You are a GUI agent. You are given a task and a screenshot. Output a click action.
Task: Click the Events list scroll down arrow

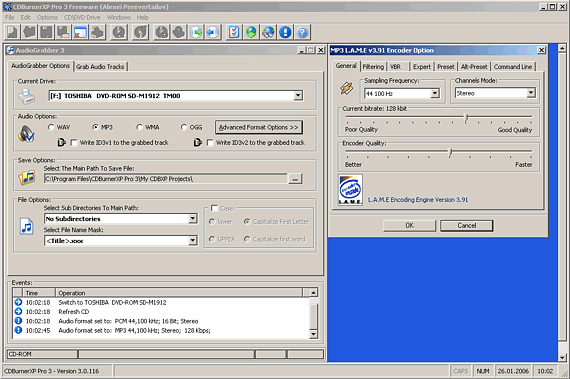click(313, 334)
